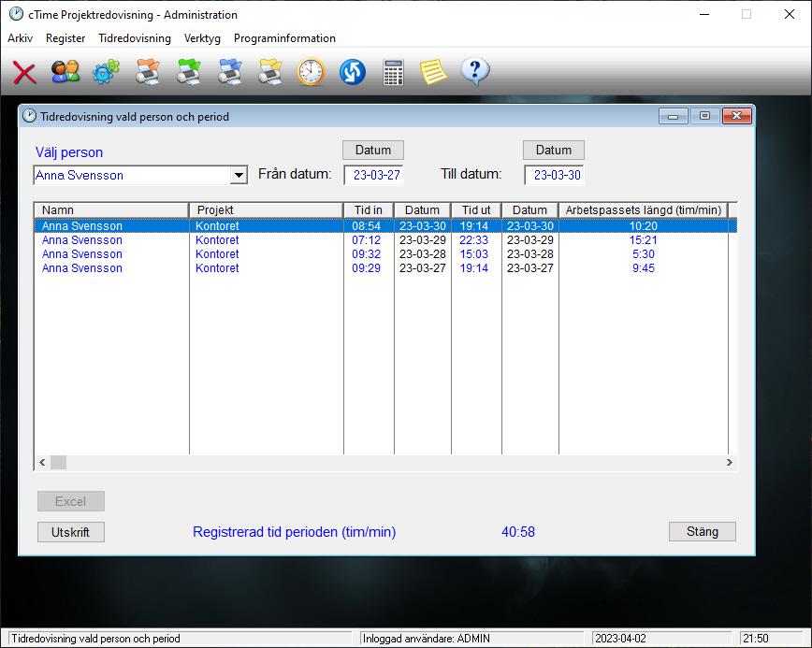This screenshot has height=648, width=812.
Task: Click Registrerad tid perioden label
Action: coord(294,531)
